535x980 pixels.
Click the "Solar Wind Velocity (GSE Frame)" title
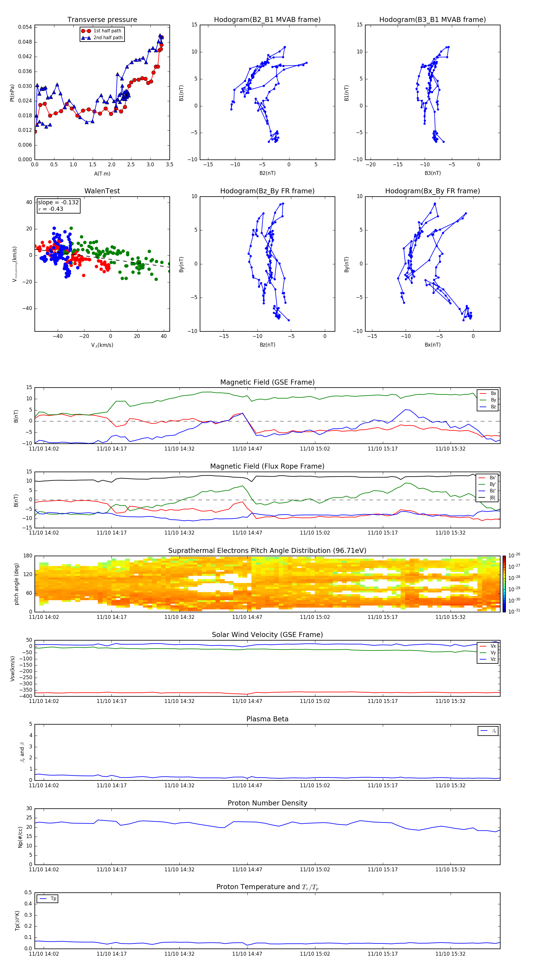tap(267, 635)
